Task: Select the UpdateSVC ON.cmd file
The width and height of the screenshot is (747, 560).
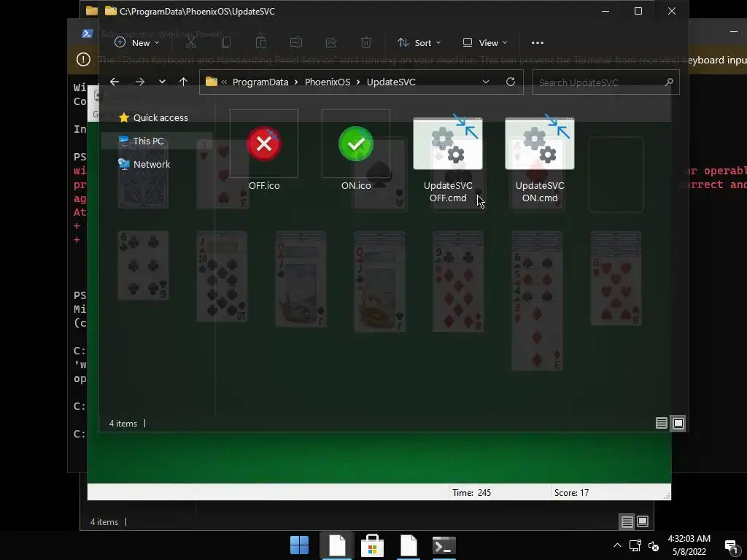Action: pos(540,159)
